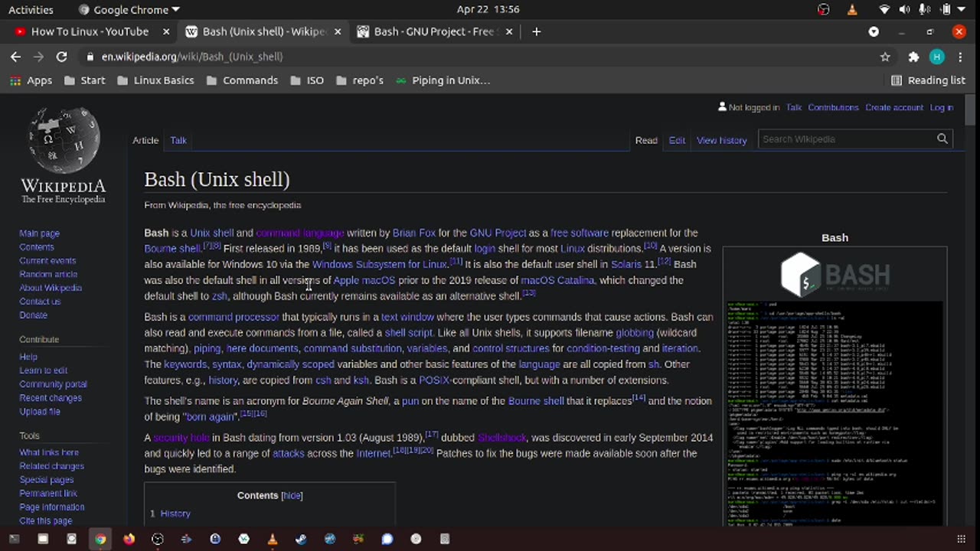
Task: Go back using the browser back arrow
Action: [15, 57]
